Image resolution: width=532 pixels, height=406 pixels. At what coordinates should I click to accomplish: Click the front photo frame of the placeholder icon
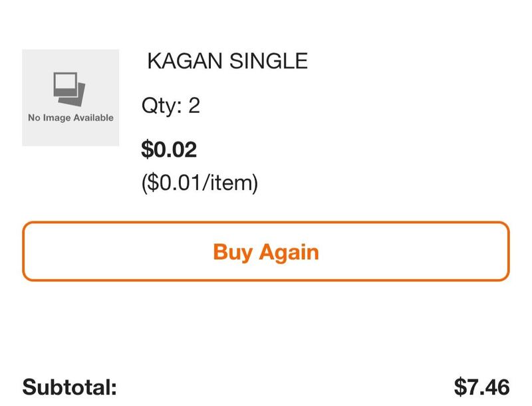point(65,84)
